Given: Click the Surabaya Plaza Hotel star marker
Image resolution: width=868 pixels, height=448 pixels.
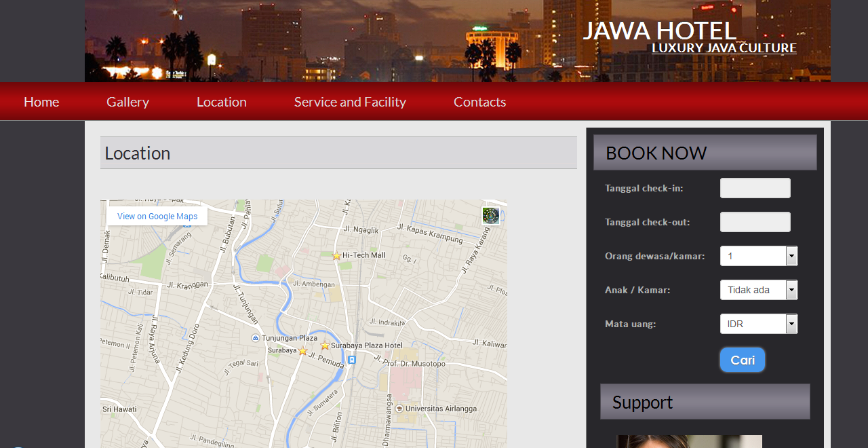Looking at the screenshot, I should 325,345.
